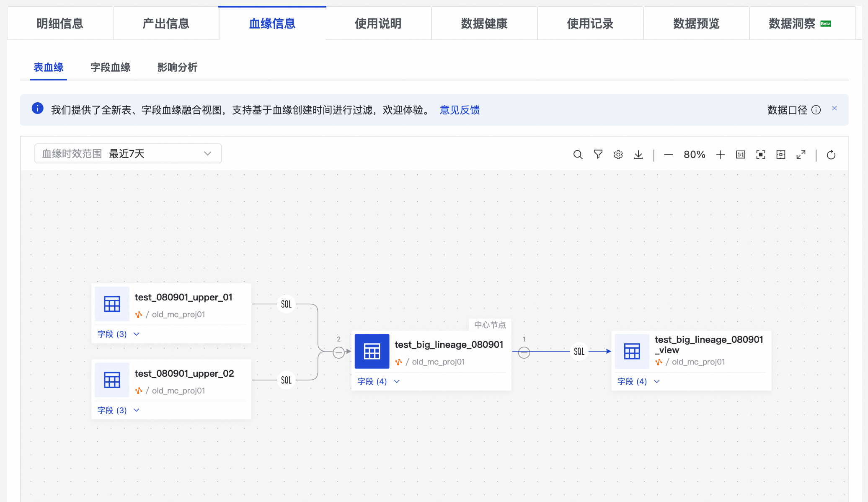Open lineage graph settings gear
Screen dimensions: 868x502
(x=618, y=155)
